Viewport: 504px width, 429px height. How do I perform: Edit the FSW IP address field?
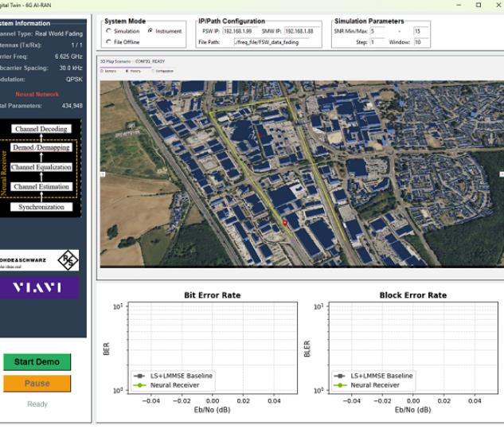240,31
